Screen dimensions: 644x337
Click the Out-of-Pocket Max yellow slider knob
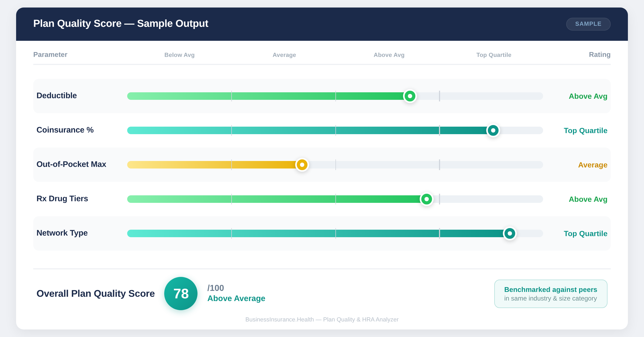point(302,165)
